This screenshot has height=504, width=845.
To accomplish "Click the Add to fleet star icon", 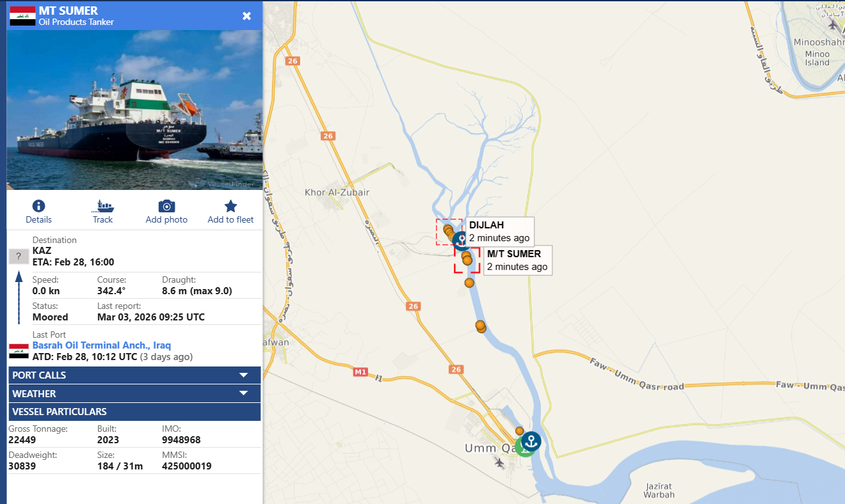I will (x=230, y=206).
